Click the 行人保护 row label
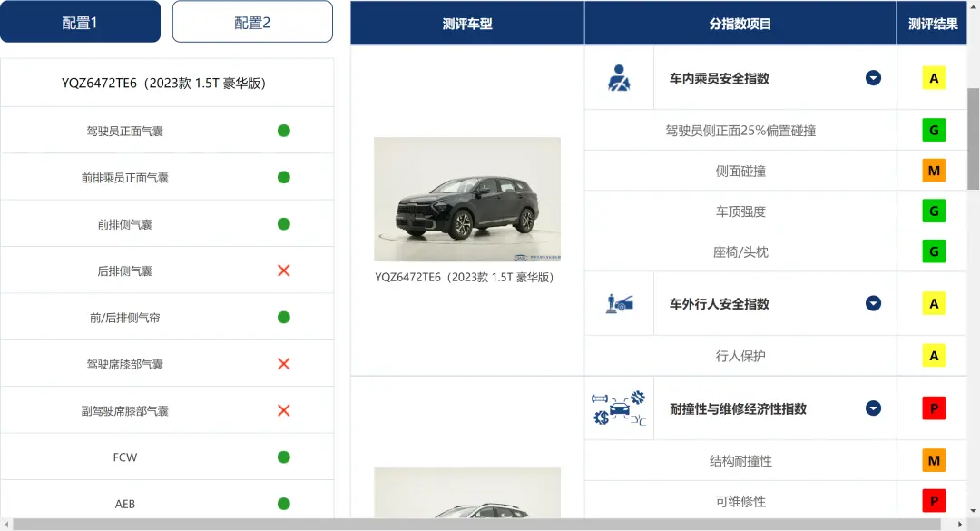The image size is (980, 531). [740, 356]
